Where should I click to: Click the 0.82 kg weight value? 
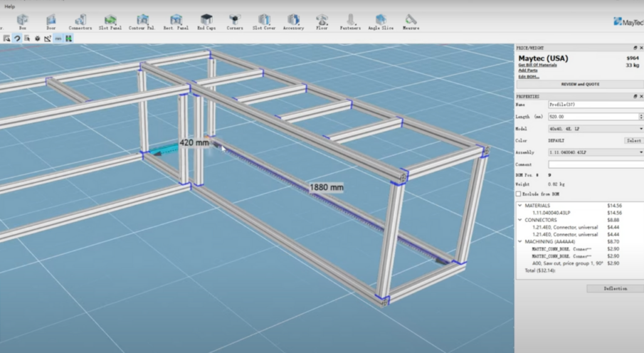tap(556, 184)
